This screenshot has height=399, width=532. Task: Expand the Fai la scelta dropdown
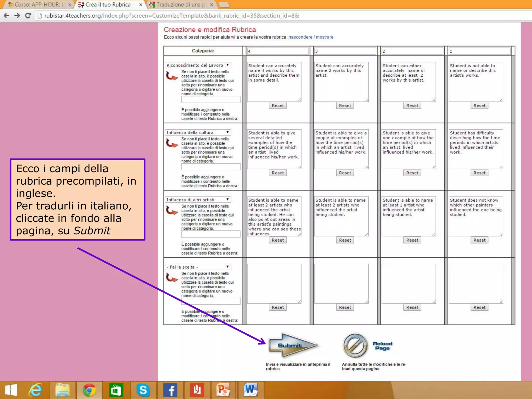(x=198, y=267)
